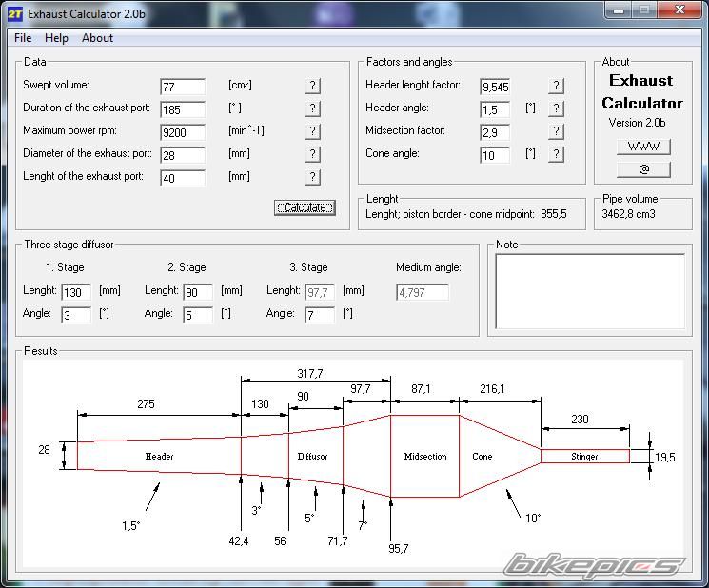
Task: Focus the Maximum power rpm field
Action: (x=183, y=132)
